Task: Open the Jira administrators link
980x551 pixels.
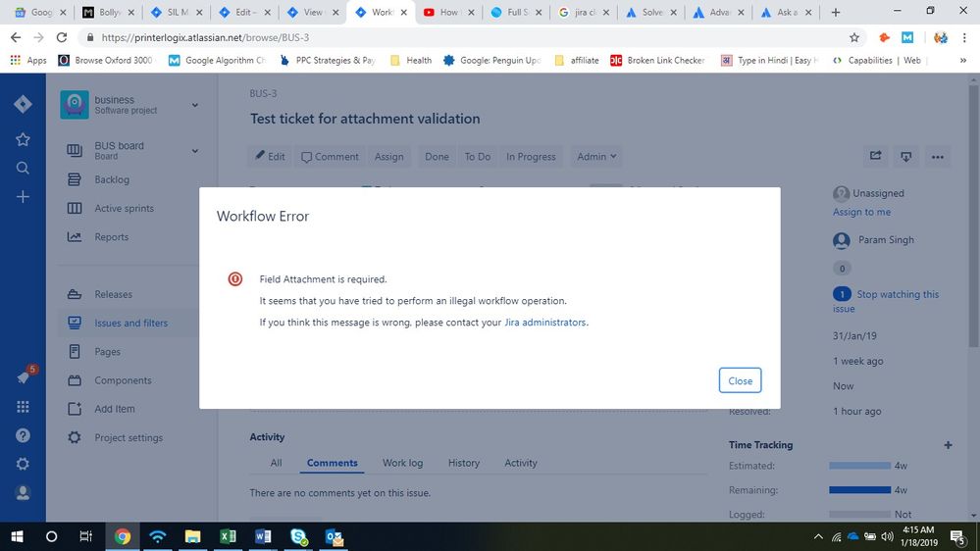Action: point(545,323)
